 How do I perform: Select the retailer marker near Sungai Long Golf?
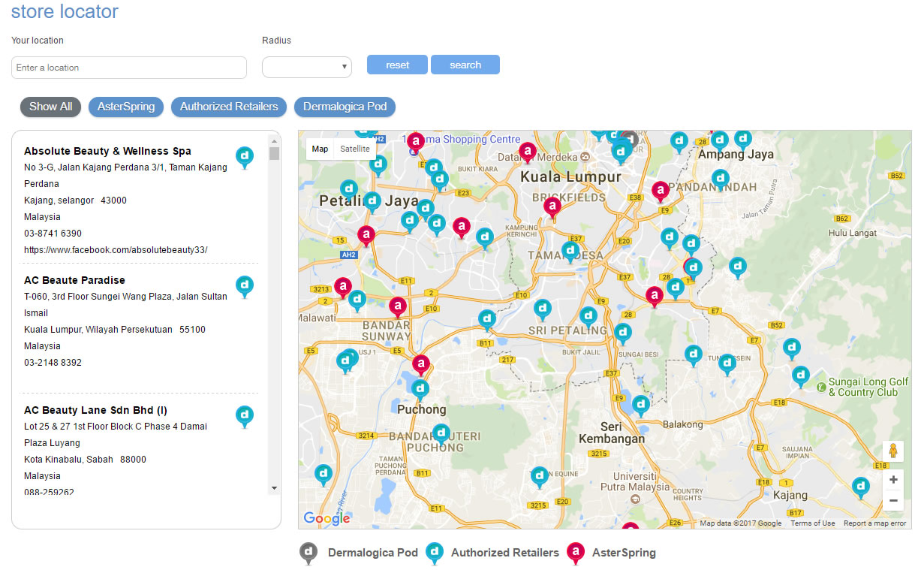click(x=801, y=376)
